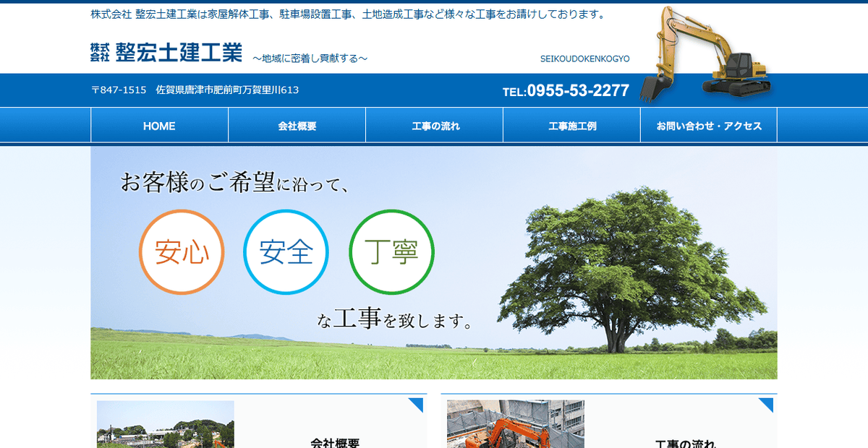The height and width of the screenshot is (448, 868).
Task: Click the blue corner arrow on the 工事の流れ card
Action: 768,402
